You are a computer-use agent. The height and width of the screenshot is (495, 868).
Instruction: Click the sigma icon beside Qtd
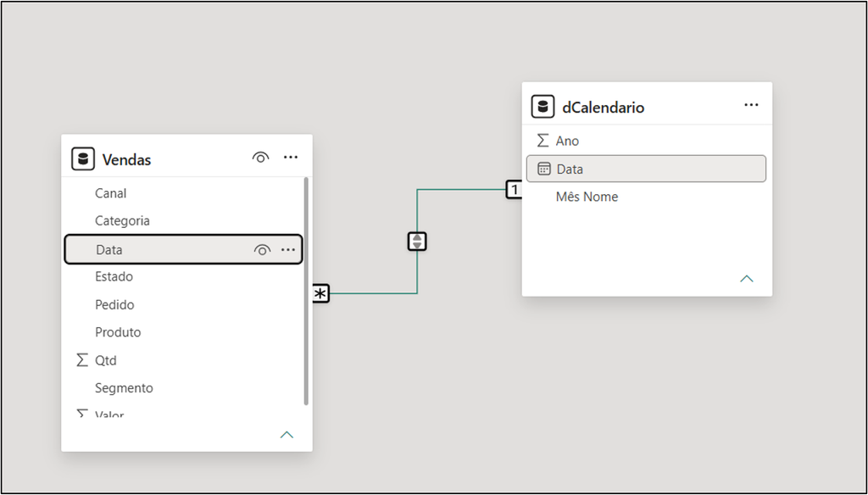click(82, 360)
